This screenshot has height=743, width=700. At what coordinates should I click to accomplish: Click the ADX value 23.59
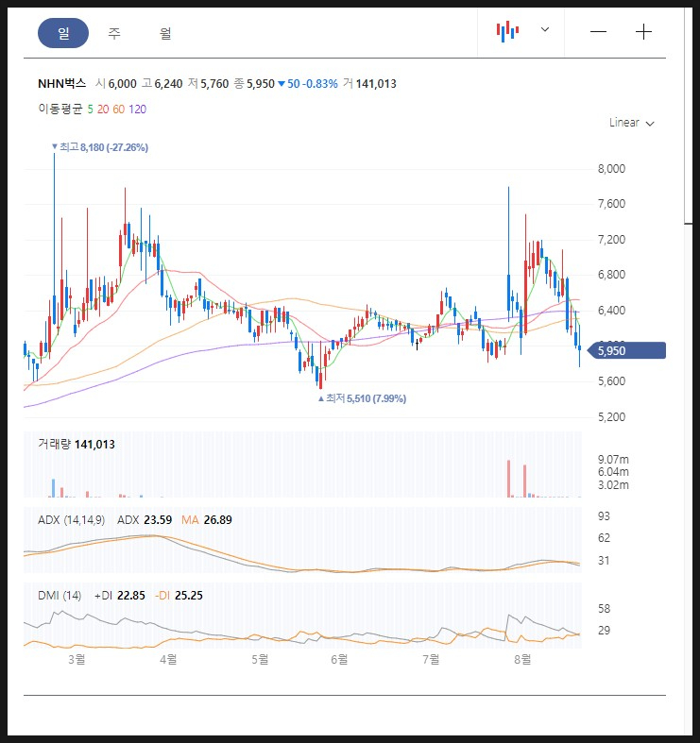(158, 520)
